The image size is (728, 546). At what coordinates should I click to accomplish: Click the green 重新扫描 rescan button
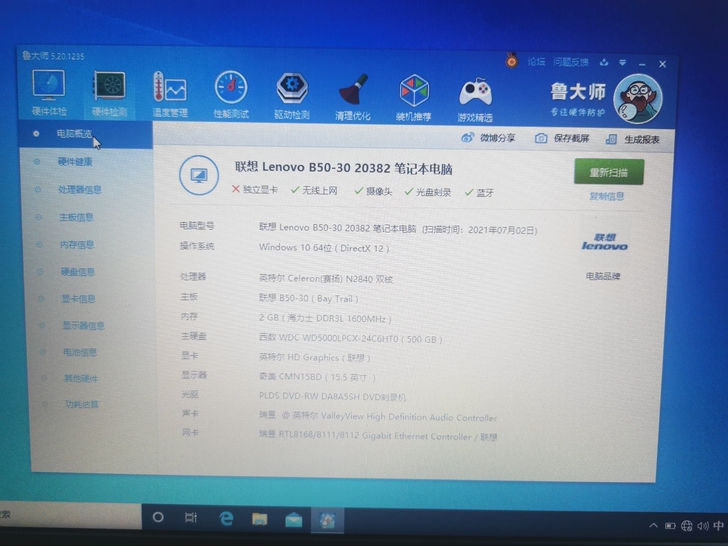pos(609,172)
